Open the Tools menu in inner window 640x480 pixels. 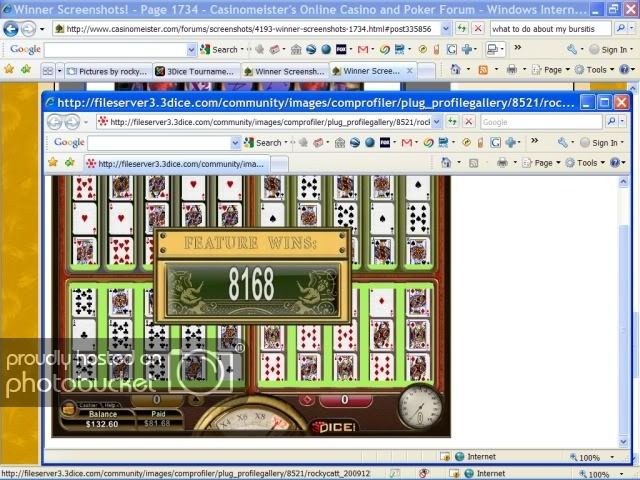pos(585,163)
